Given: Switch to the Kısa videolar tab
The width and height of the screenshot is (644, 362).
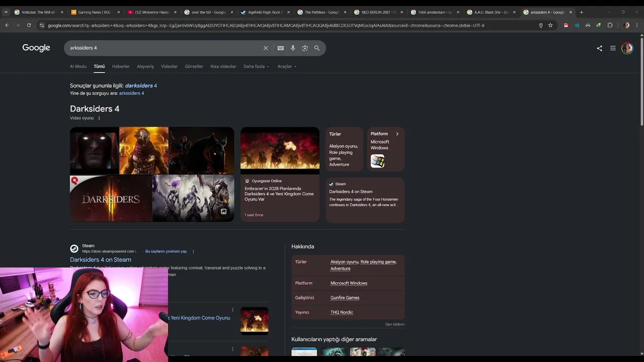Looking at the screenshot, I should click(223, 66).
